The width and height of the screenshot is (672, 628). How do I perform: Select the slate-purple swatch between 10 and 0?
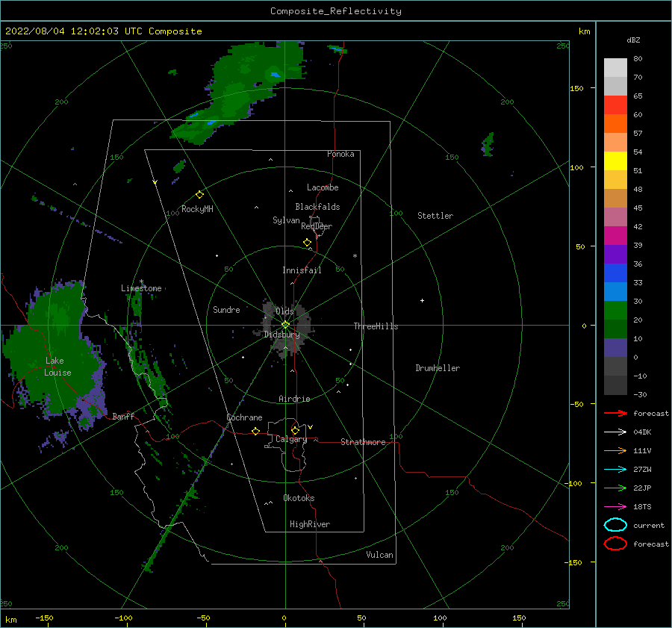point(615,347)
